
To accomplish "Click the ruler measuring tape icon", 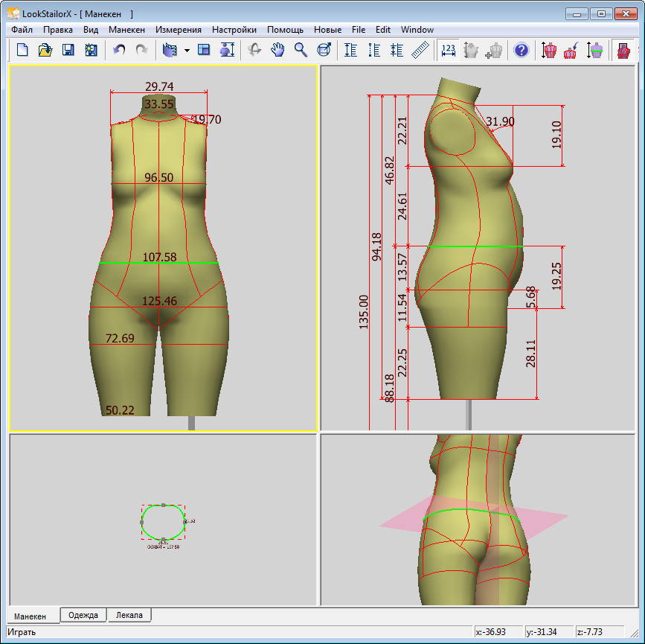I will pyautogui.click(x=421, y=50).
